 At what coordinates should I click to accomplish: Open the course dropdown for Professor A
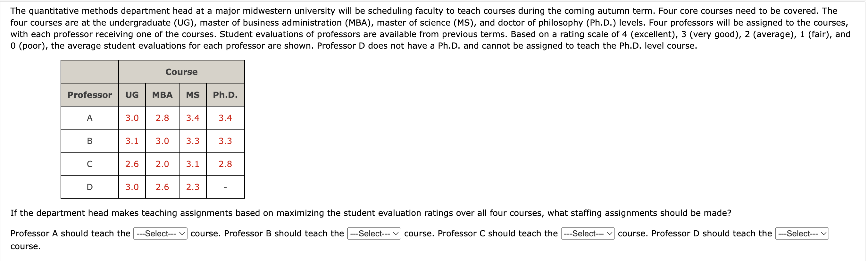pyautogui.click(x=160, y=233)
